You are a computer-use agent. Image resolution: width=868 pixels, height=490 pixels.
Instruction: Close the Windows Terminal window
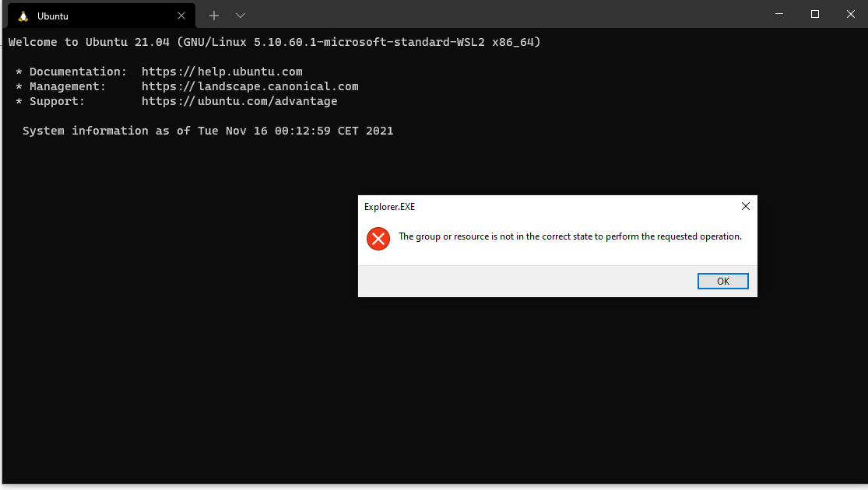[850, 14]
